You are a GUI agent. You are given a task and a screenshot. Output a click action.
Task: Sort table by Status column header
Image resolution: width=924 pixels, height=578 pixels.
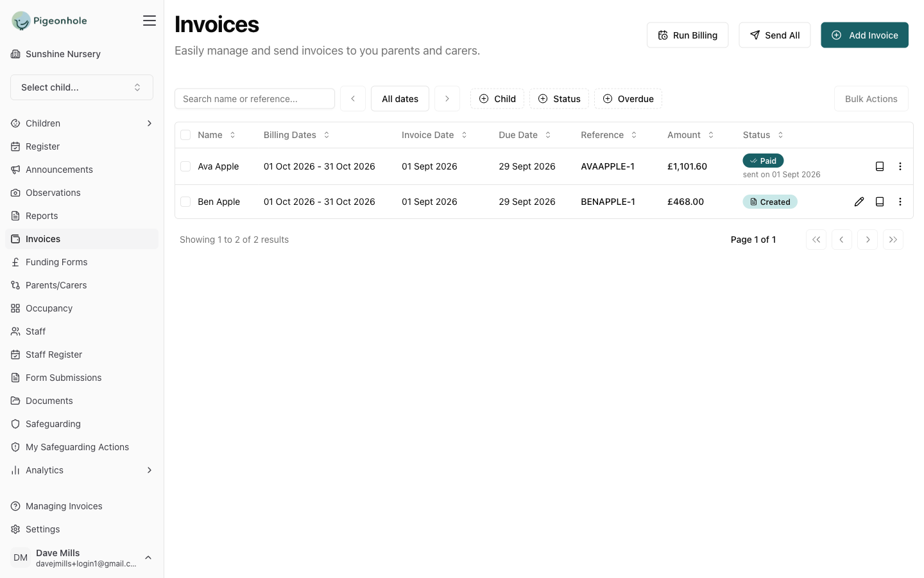[x=763, y=135]
